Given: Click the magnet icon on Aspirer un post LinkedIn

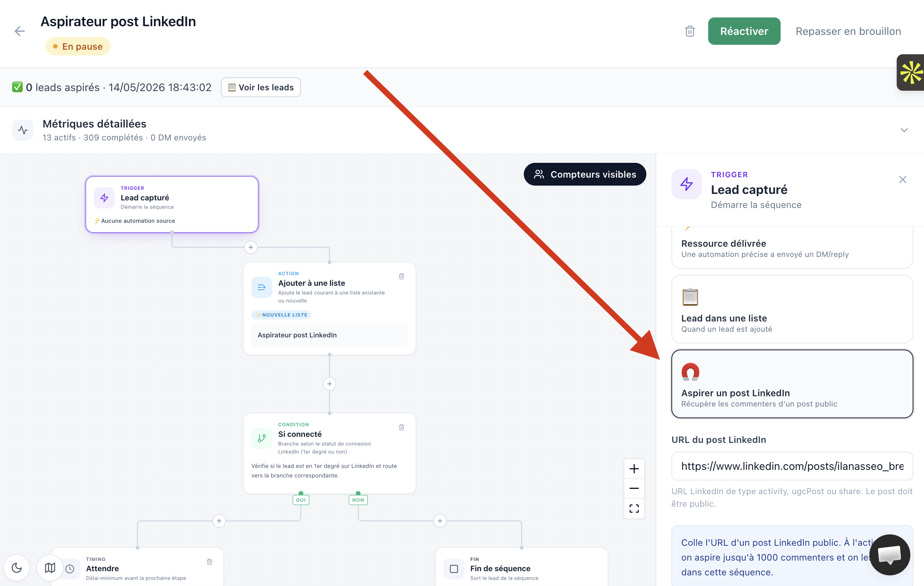Looking at the screenshot, I should [690, 372].
